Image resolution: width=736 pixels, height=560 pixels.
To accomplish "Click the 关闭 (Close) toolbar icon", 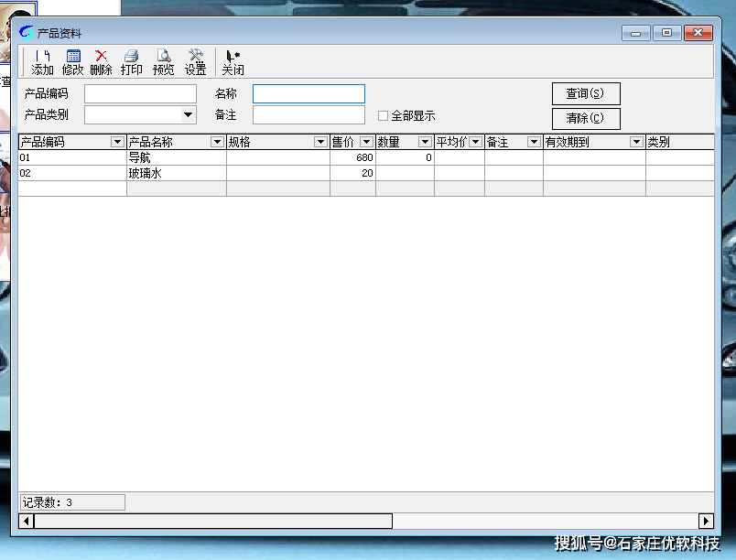I will coord(233,62).
